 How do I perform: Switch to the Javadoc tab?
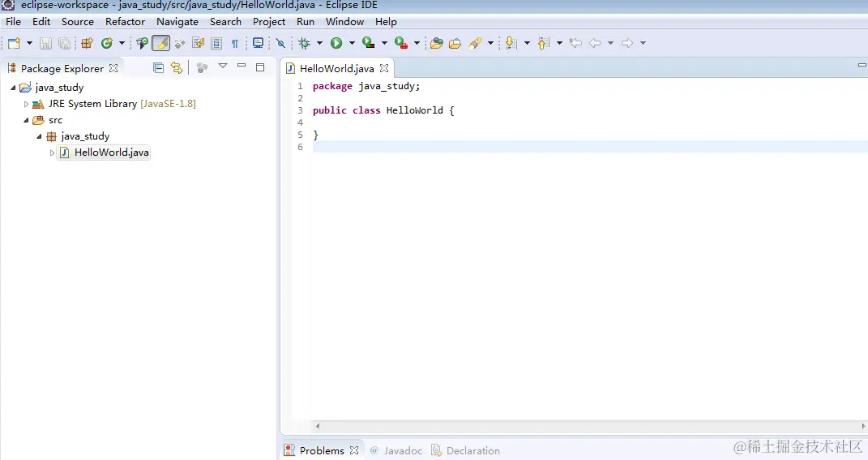(396, 450)
